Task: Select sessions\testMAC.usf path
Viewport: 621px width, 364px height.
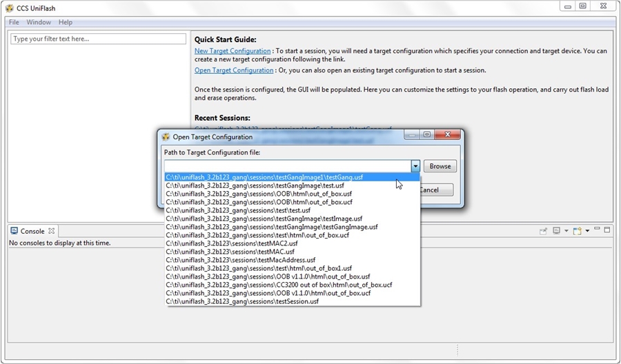Action: click(x=292, y=252)
